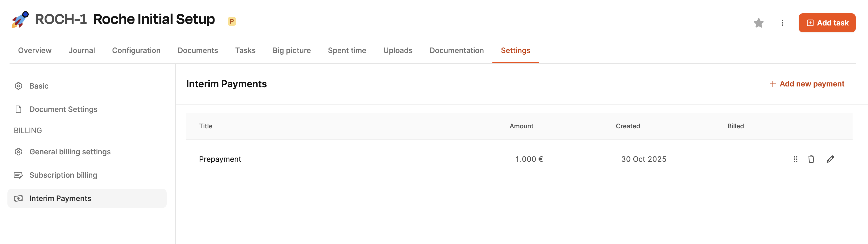
Task: Star the project as favorite
Action: (758, 23)
